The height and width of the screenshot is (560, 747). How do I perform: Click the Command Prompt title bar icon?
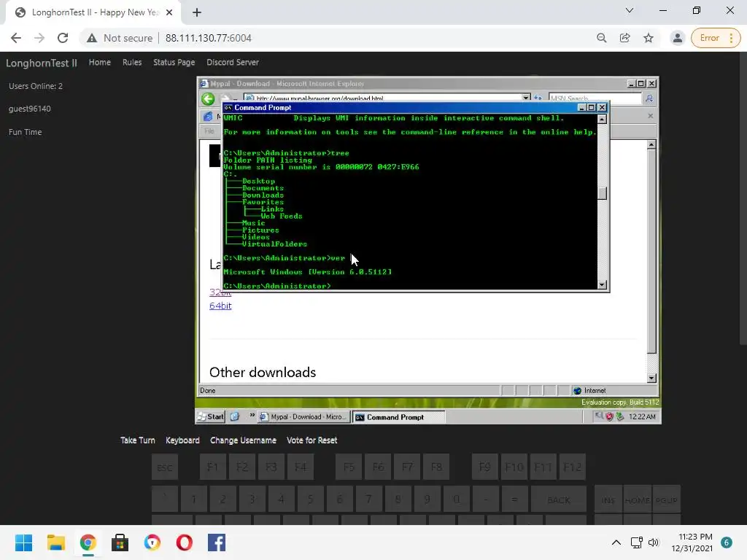[x=228, y=108]
